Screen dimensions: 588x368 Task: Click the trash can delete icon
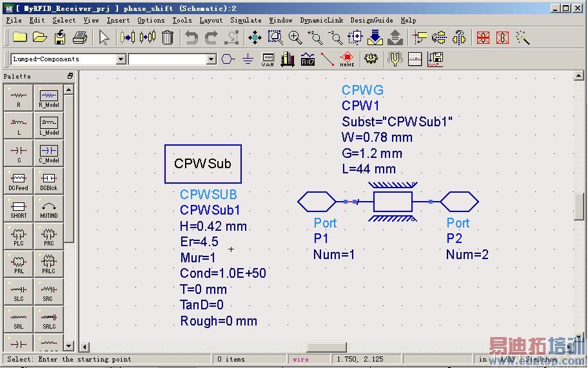pyautogui.click(x=168, y=37)
